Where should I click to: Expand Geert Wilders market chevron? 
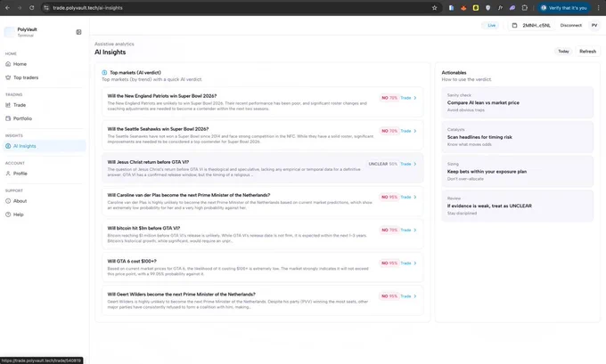point(415,296)
